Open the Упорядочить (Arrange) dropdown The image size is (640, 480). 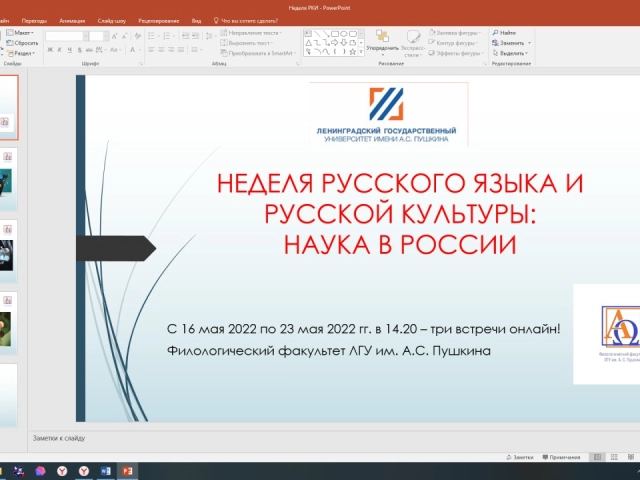coord(382,43)
